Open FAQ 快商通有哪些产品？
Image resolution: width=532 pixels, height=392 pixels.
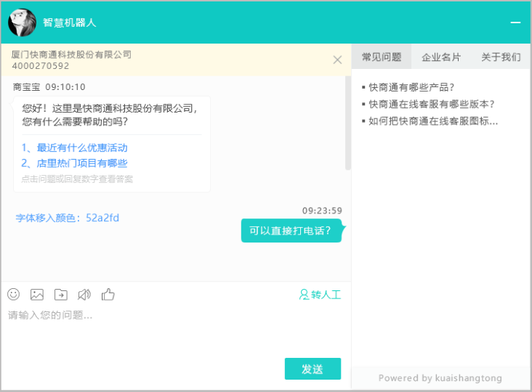click(411, 87)
